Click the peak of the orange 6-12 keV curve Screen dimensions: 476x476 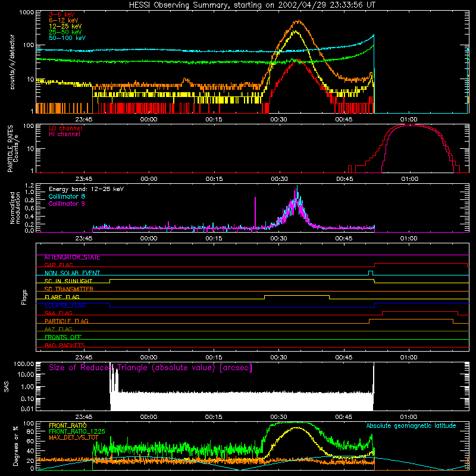tap(298, 21)
